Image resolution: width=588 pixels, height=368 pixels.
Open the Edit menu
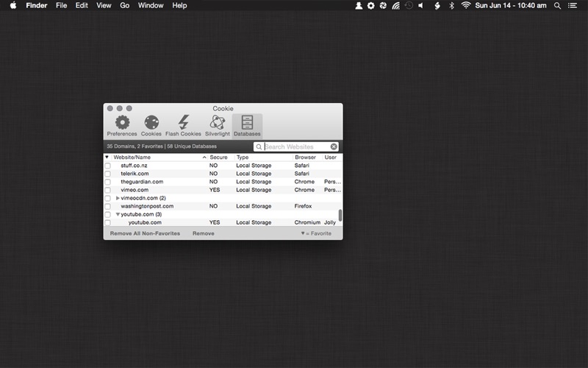click(82, 6)
